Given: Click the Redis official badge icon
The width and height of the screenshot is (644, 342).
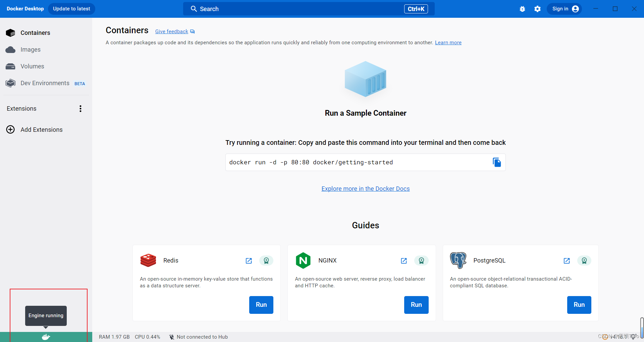Looking at the screenshot, I should pyautogui.click(x=266, y=261).
